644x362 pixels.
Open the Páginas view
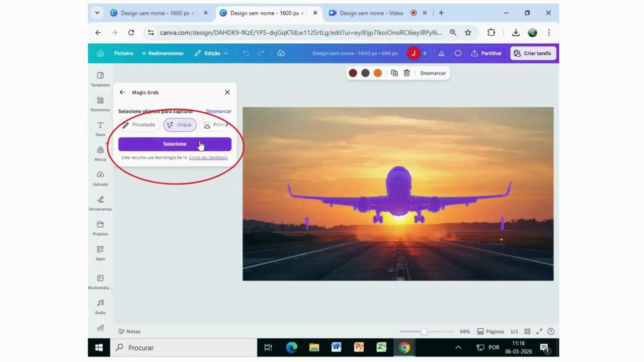(x=491, y=331)
